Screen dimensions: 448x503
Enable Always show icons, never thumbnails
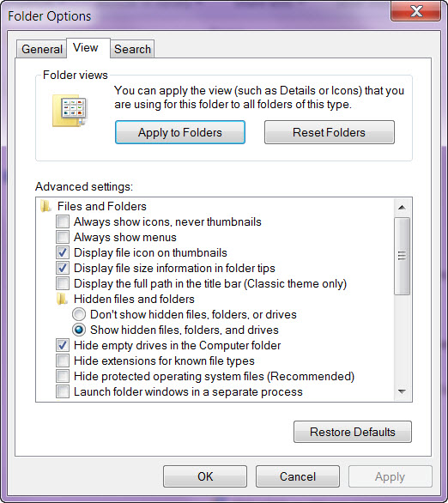(x=63, y=221)
